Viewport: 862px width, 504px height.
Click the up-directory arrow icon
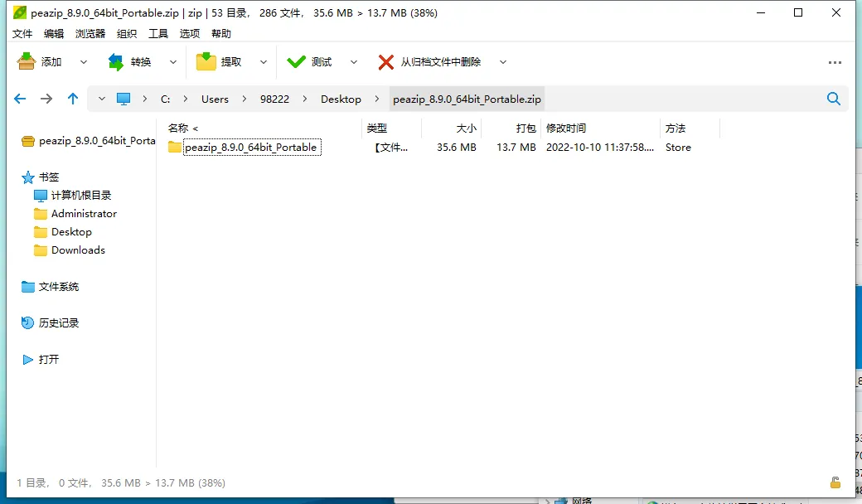coord(72,99)
